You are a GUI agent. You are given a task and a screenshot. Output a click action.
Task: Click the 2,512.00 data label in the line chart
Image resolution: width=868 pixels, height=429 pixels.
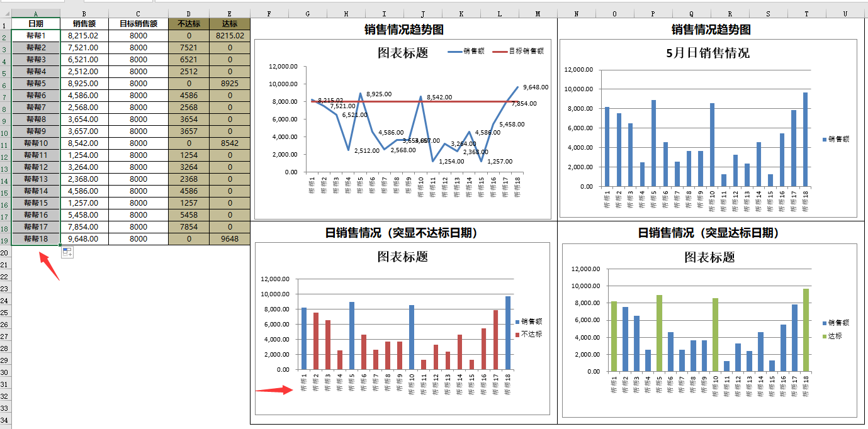(367, 150)
